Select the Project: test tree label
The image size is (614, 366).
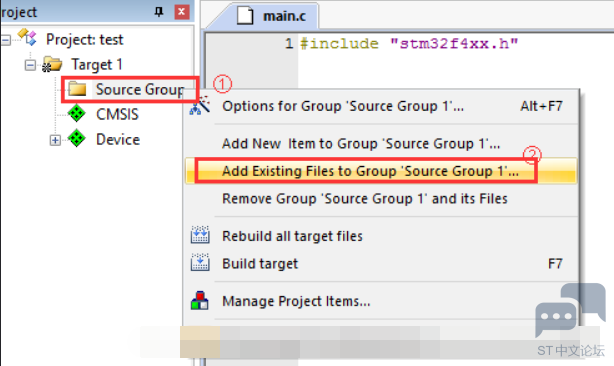tap(85, 40)
